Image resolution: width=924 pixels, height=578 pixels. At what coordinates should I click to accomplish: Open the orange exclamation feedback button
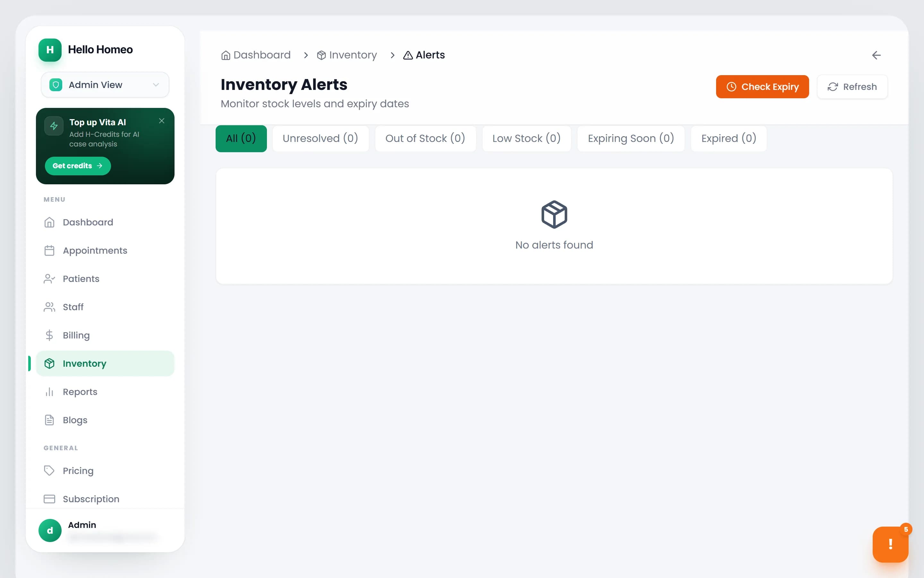pyautogui.click(x=890, y=544)
